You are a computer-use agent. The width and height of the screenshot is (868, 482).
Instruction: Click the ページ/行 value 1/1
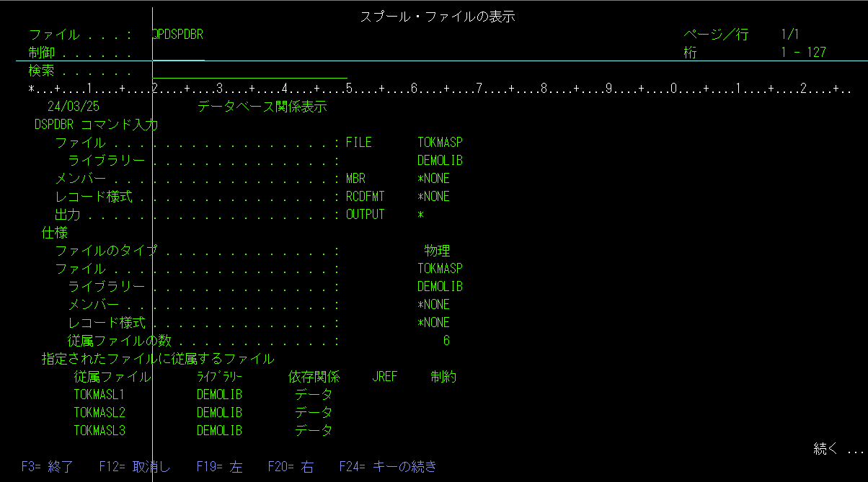790,35
